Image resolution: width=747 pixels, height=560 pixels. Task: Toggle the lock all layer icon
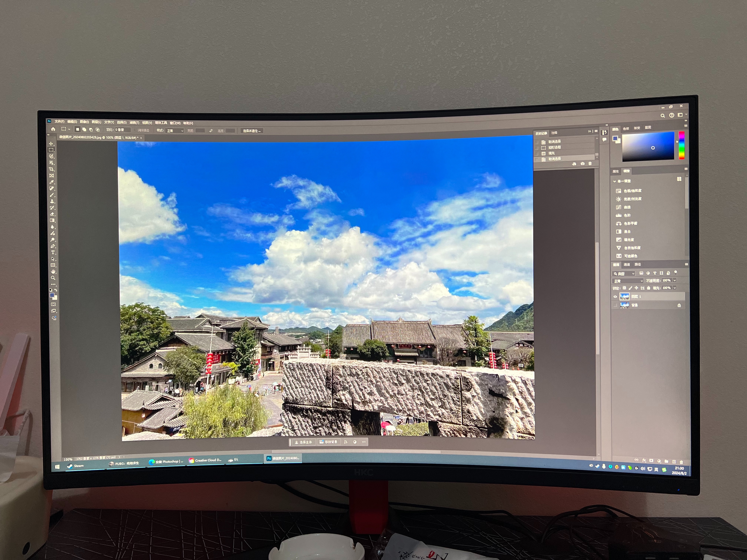pyautogui.click(x=648, y=288)
